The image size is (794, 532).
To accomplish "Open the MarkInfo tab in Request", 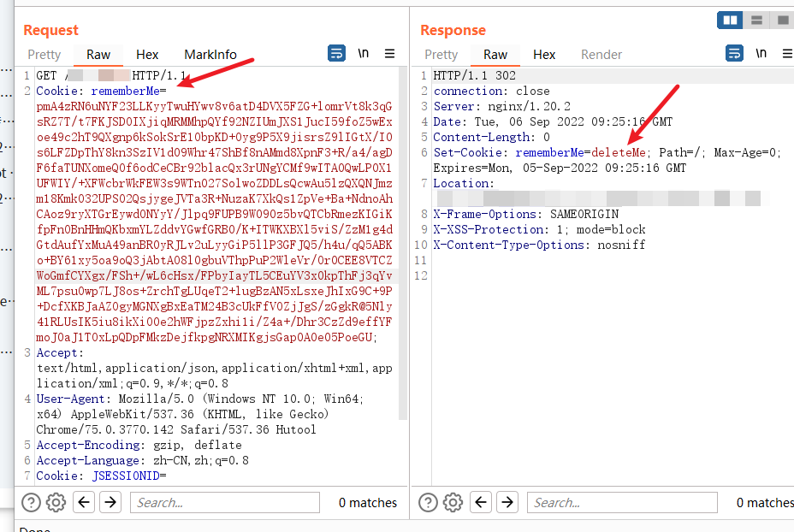I will [210, 55].
